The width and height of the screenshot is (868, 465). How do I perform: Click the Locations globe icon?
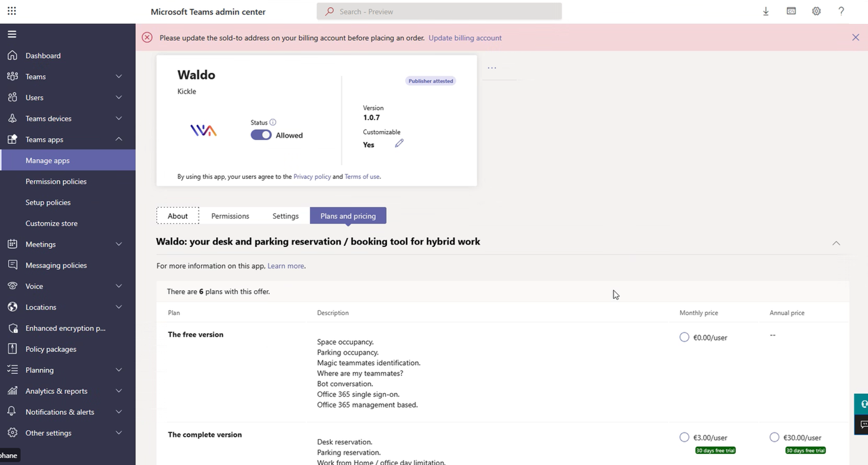12,307
